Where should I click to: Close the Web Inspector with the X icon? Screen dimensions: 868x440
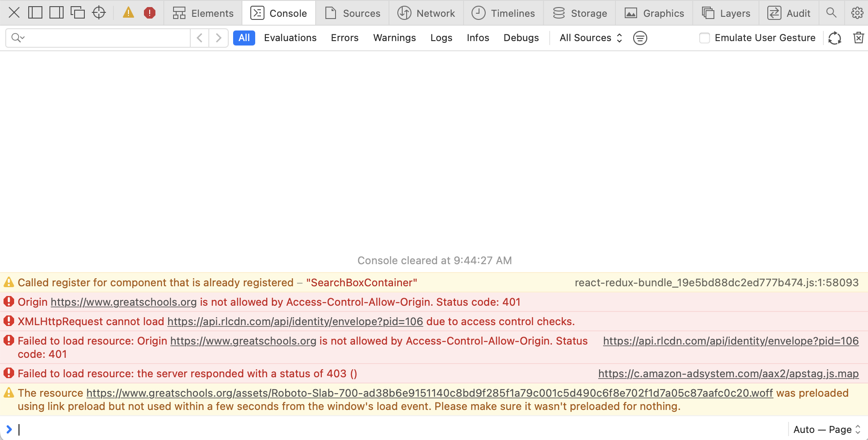click(x=14, y=13)
